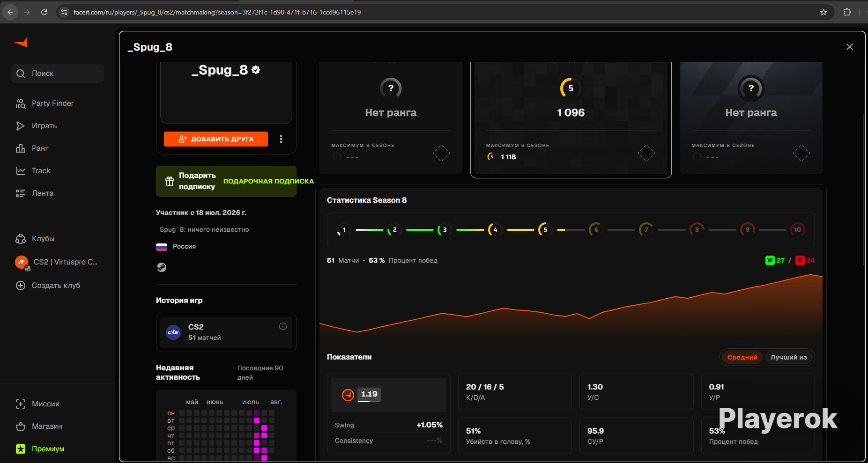Select the Средний stats toggle
The image size is (868, 463).
742,357
